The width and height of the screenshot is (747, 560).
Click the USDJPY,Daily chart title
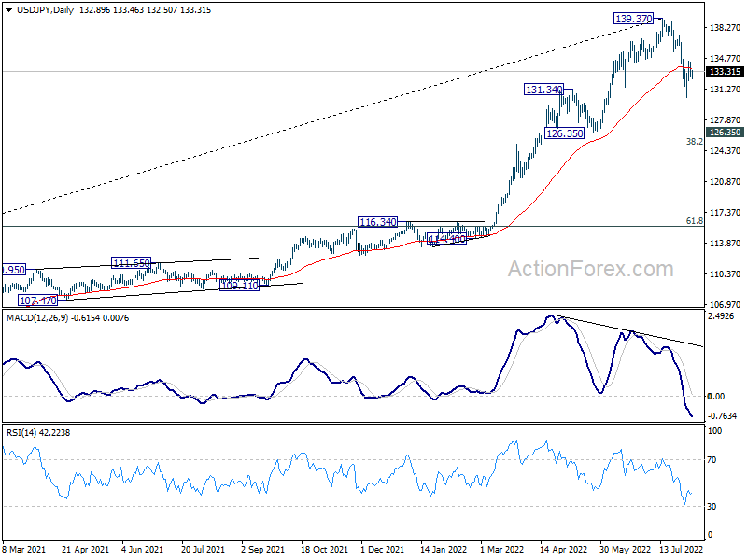(x=36, y=8)
